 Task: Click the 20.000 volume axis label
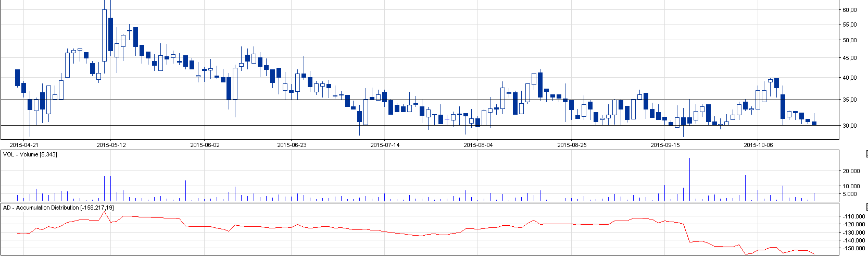[851, 171]
